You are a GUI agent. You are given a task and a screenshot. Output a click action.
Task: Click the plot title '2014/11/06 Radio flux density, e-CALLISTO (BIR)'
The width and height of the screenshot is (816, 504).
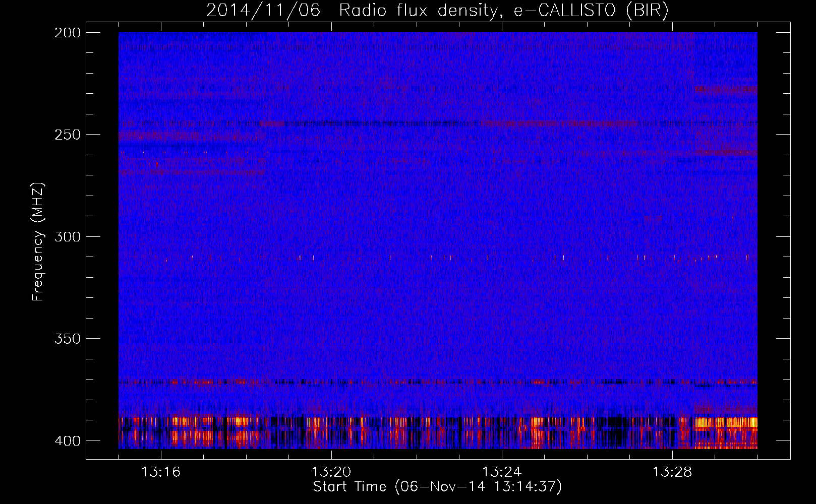click(437, 11)
